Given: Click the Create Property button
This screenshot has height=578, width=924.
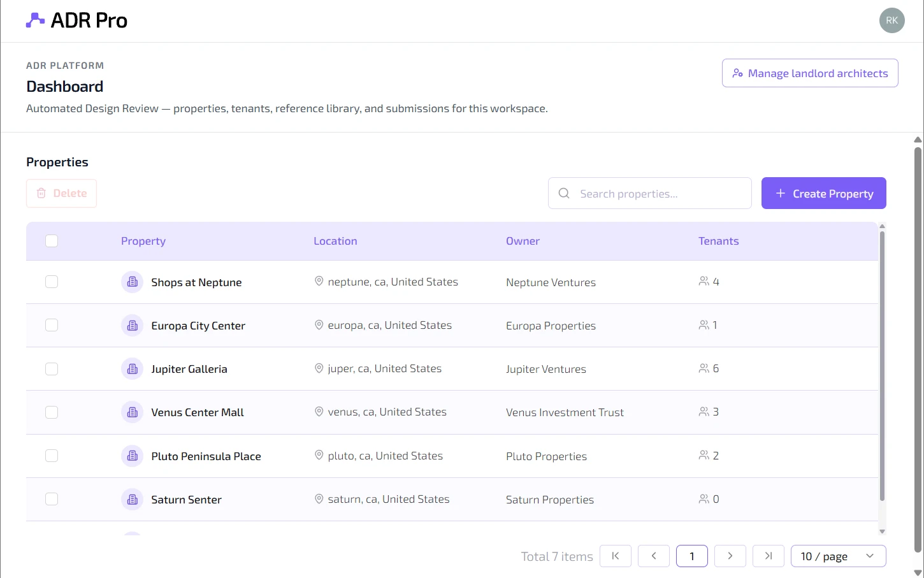Looking at the screenshot, I should [x=824, y=193].
